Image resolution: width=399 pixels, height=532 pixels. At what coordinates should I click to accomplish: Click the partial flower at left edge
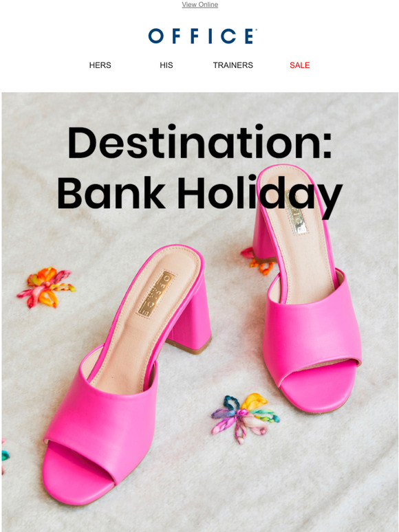5,455
